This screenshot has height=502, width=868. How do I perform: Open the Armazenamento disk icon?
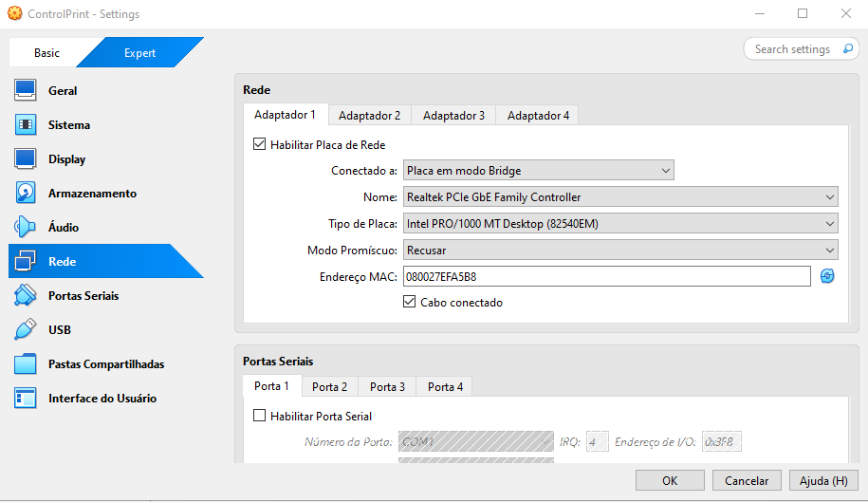[26, 194]
